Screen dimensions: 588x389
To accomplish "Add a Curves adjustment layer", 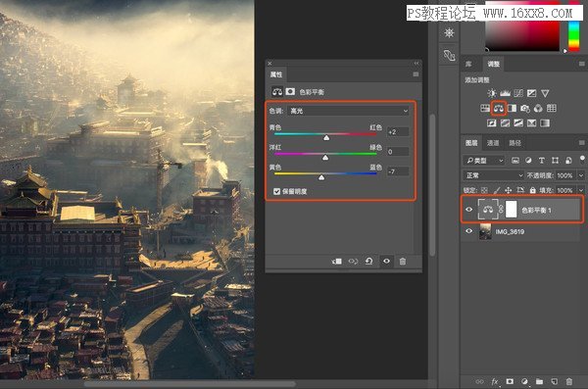I will point(518,93).
